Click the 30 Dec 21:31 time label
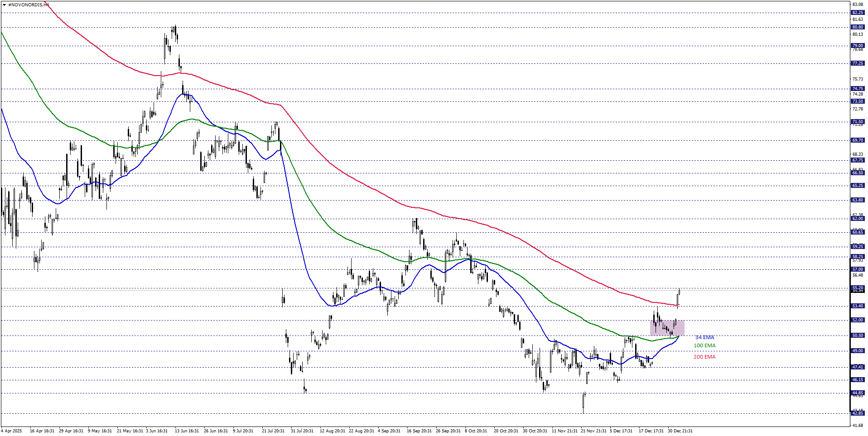 pos(680,431)
